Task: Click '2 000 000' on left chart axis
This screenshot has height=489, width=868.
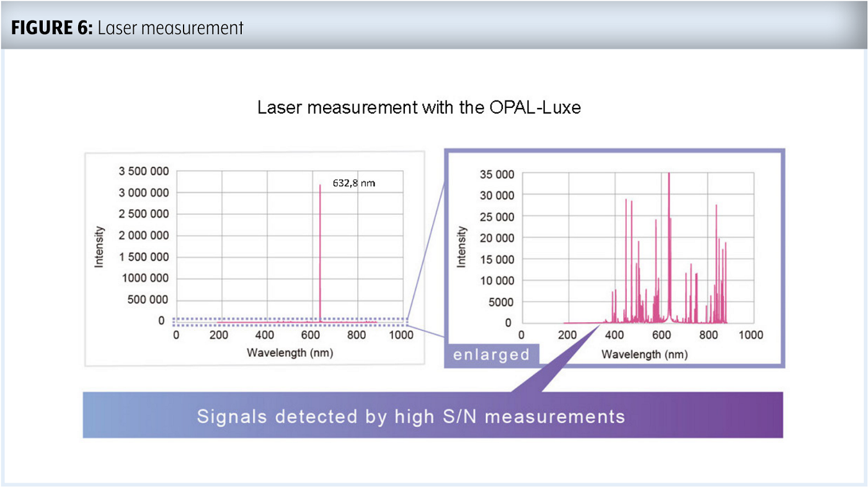Action: (143, 235)
